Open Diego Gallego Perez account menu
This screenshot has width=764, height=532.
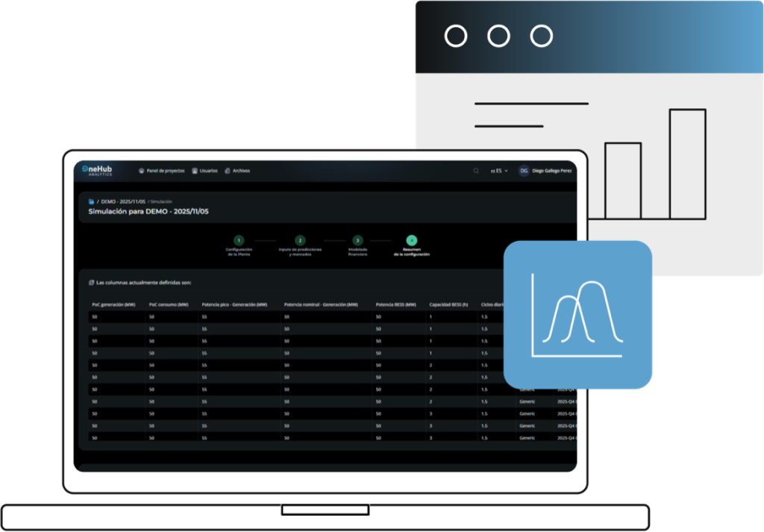pyautogui.click(x=554, y=171)
